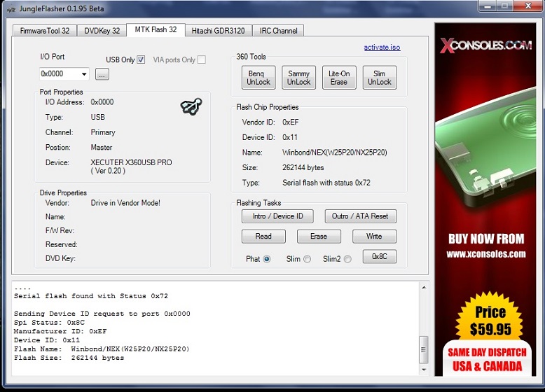Select the MTK Flash 32 tab
This screenshot has height=392, width=545.
(156, 30)
